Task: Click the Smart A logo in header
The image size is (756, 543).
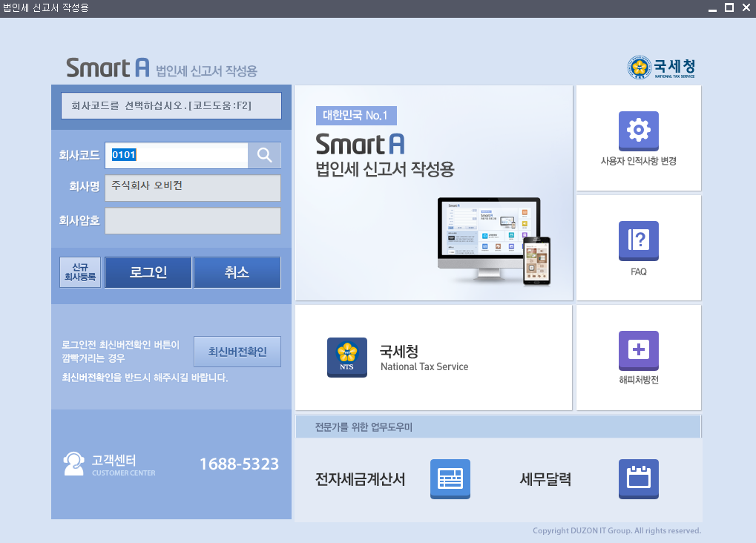Action: [x=108, y=68]
